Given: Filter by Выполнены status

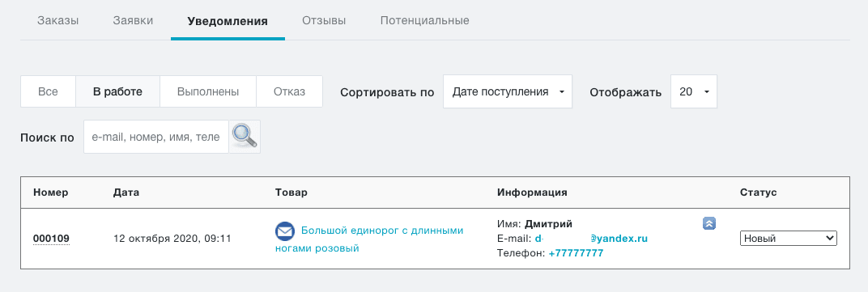Looking at the screenshot, I should pyautogui.click(x=208, y=91).
